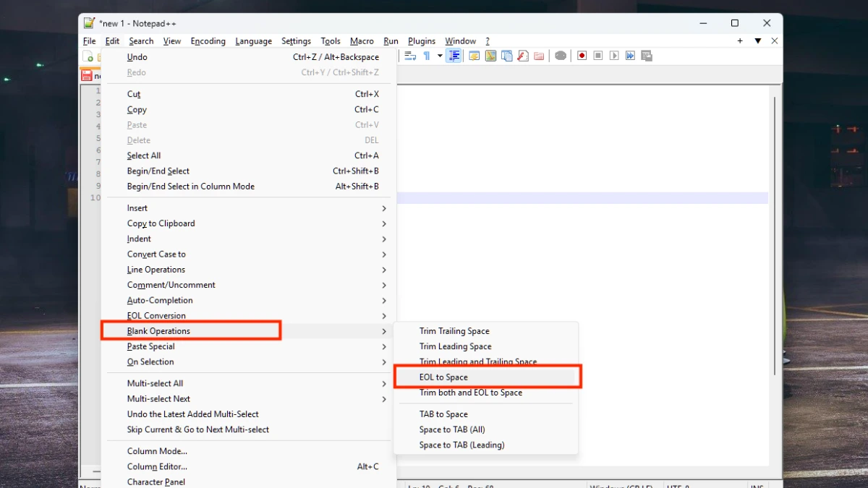Screen dimensions: 868x488
Task: Open the Plugins menu
Action: click(422, 41)
